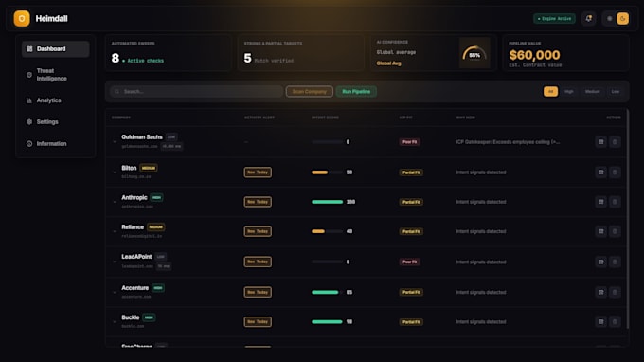Click the details icon for Accenture
Viewport: 644px width, 362px height.
pyautogui.click(x=600, y=292)
